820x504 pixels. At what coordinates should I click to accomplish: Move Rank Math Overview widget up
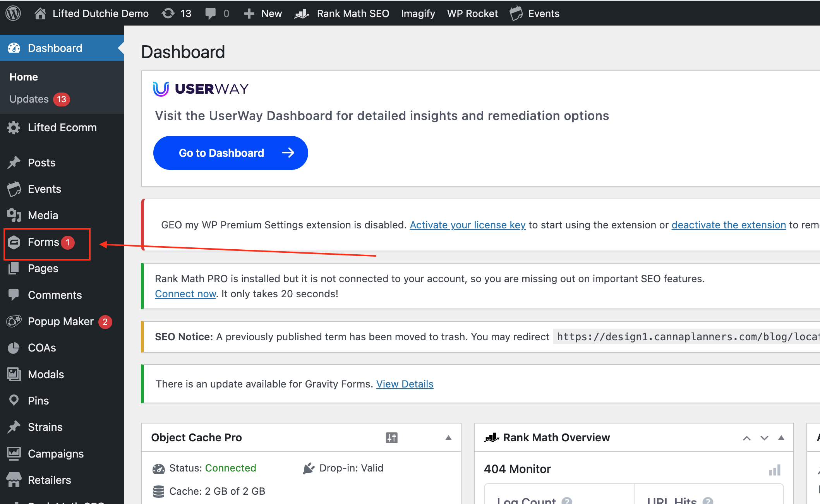tap(746, 438)
